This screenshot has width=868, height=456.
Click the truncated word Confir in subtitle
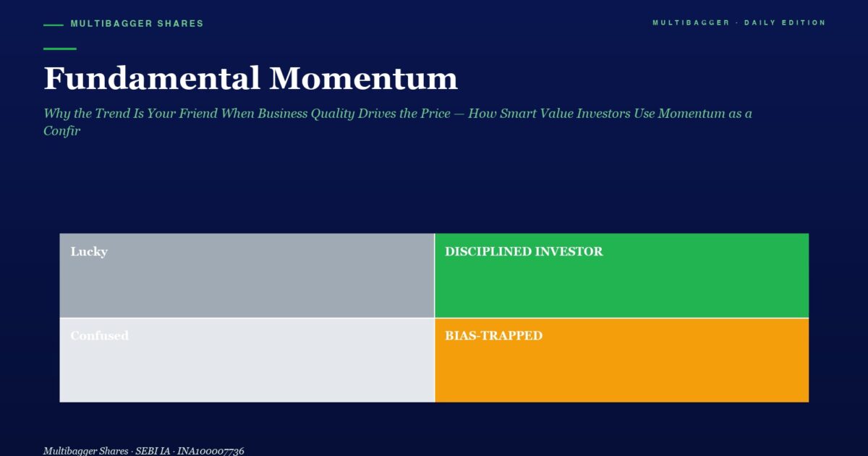61,131
